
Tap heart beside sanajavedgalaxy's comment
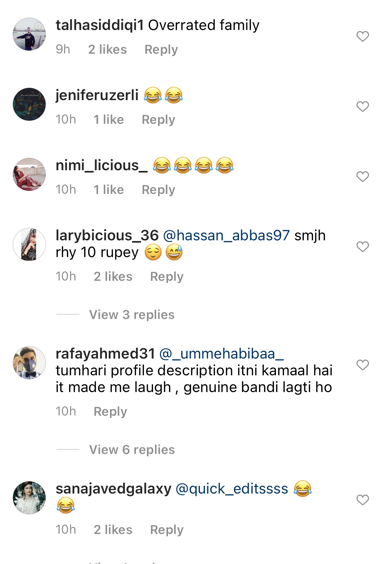(362, 500)
